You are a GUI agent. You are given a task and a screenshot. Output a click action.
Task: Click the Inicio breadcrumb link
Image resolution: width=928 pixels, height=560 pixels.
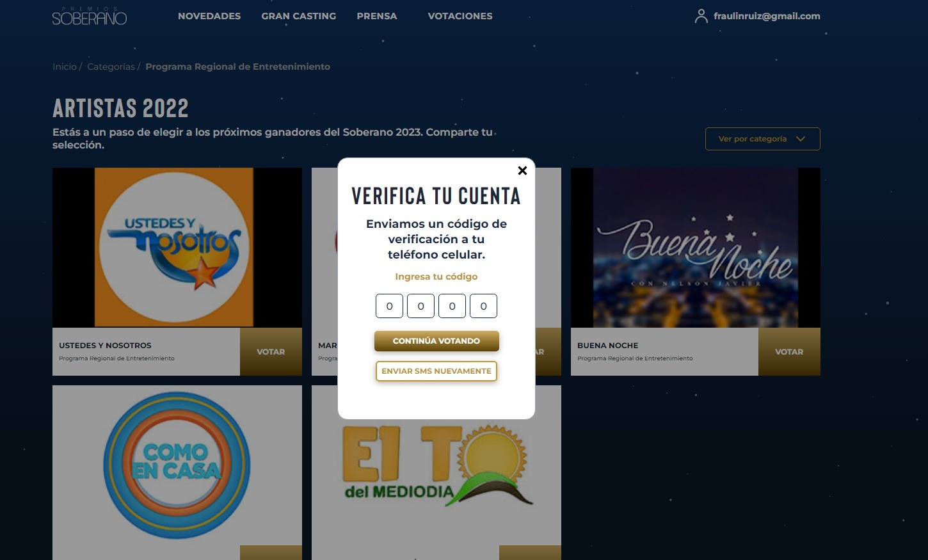[x=64, y=67]
